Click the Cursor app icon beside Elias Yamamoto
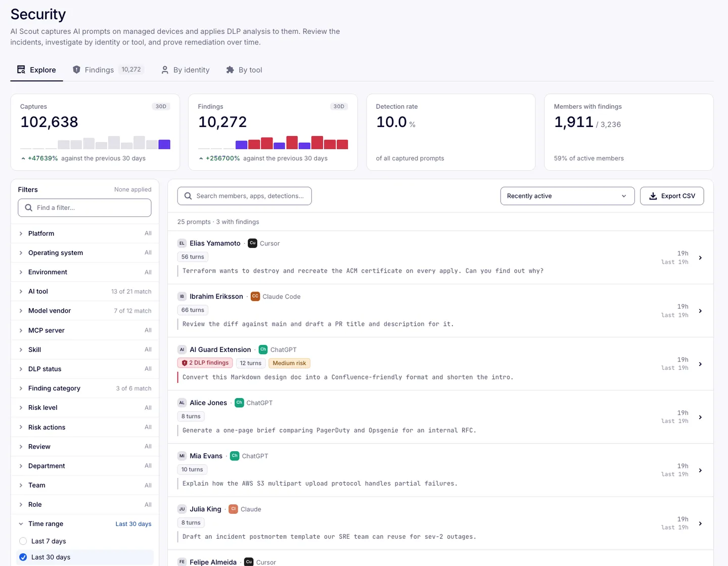The width and height of the screenshot is (728, 566). [253, 243]
